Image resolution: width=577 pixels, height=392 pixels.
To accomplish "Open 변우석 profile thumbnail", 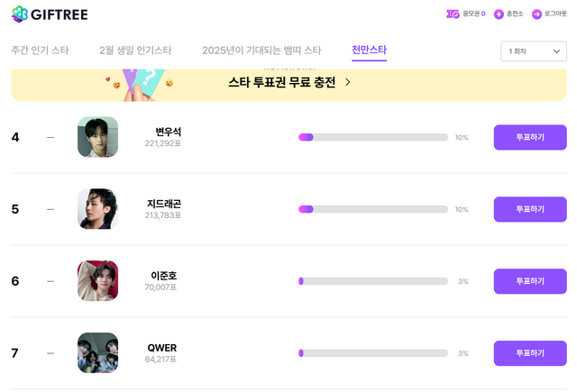I will (97, 137).
